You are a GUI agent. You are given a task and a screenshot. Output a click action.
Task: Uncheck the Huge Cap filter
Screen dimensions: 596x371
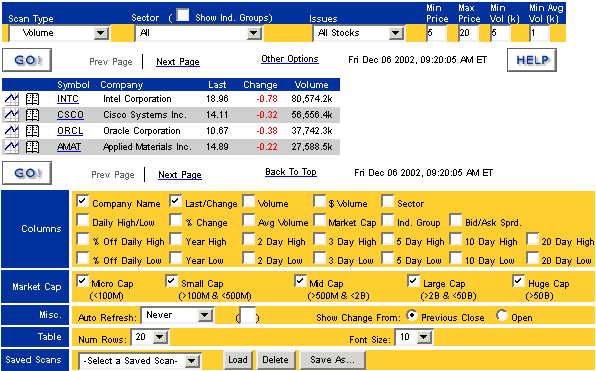click(518, 281)
